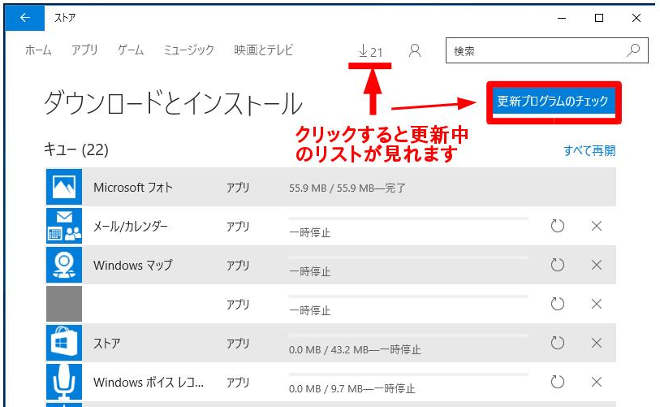Click the Windows マップ app icon
Screen dimensions: 660x407
[64, 265]
